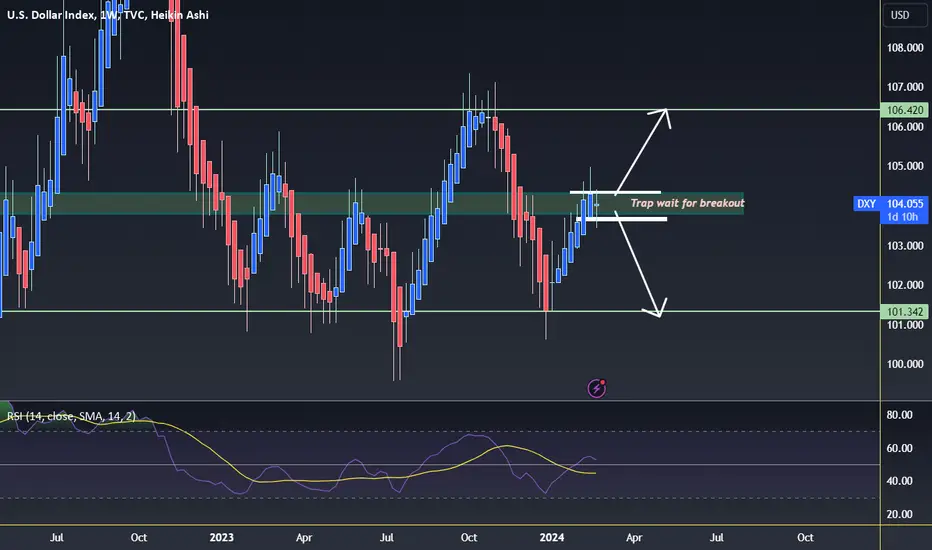Screen dimensions: 932x550
Task: Select the 'Trap wait for breakout' text annotation
Action: [687, 203]
